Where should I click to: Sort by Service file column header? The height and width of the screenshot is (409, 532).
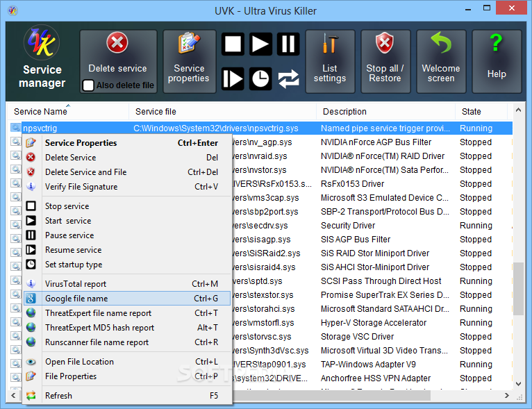pos(222,111)
